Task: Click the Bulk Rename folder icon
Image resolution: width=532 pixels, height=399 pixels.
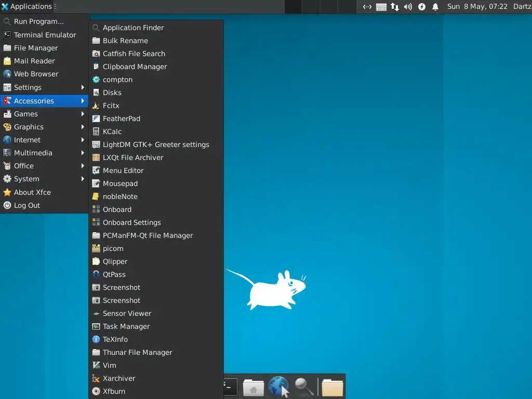Action: (x=96, y=41)
